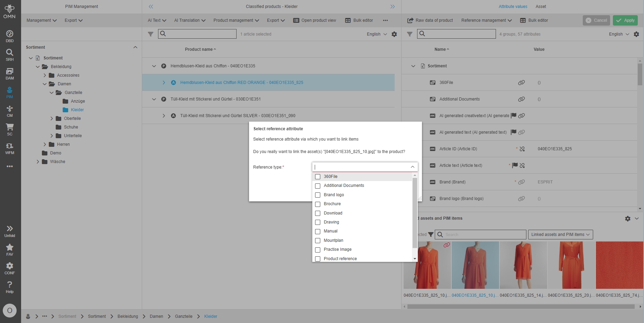Image resolution: width=644 pixels, height=323 pixels.
Task: Collapse the Reference type dropdown
Action: [x=412, y=167]
